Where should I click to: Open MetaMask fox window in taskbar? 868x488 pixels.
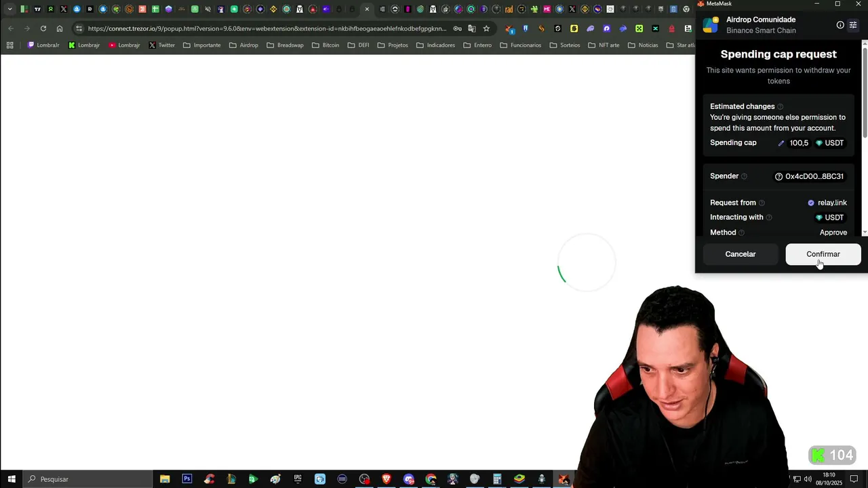(x=564, y=479)
